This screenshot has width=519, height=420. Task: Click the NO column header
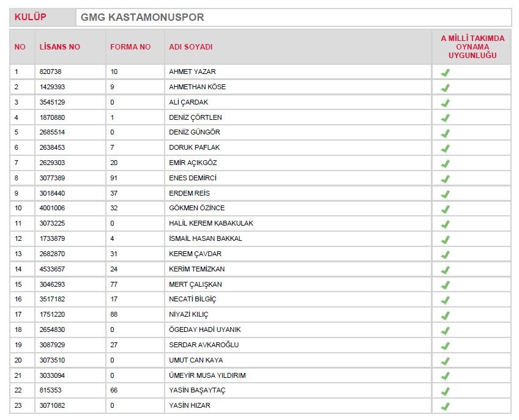point(20,47)
